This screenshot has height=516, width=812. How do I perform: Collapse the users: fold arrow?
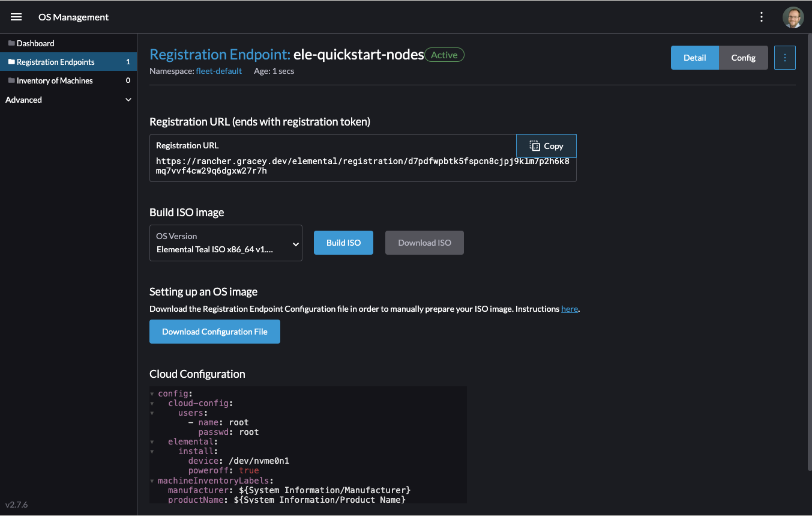(152, 413)
